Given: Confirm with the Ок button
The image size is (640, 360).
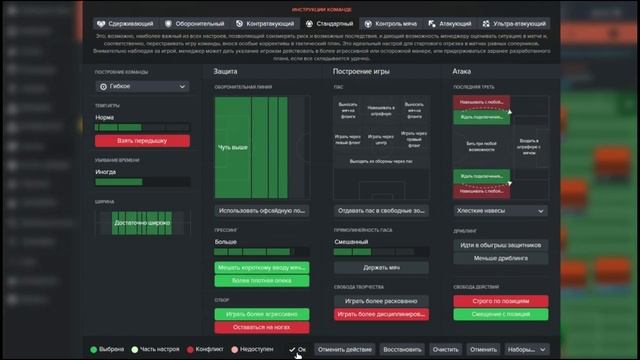Looking at the screenshot, I should 298,349.
